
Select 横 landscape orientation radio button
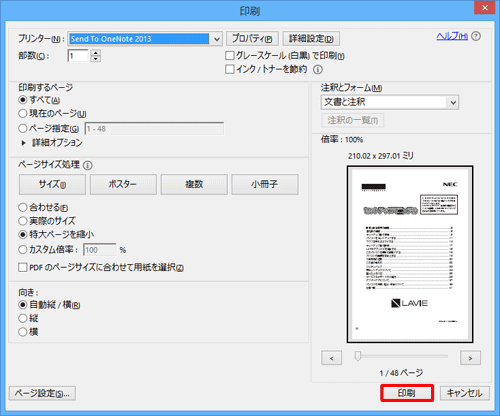point(23,332)
